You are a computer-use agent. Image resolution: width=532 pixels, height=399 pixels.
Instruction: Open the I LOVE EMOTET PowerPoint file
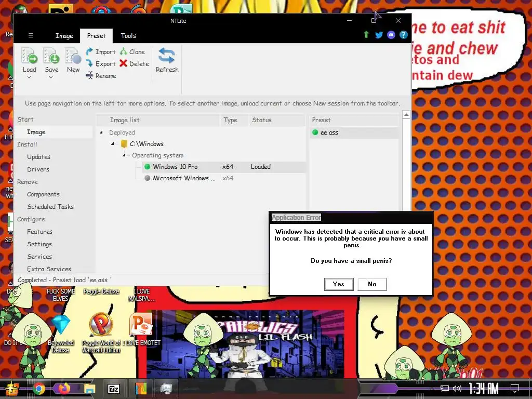click(x=141, y=330)
